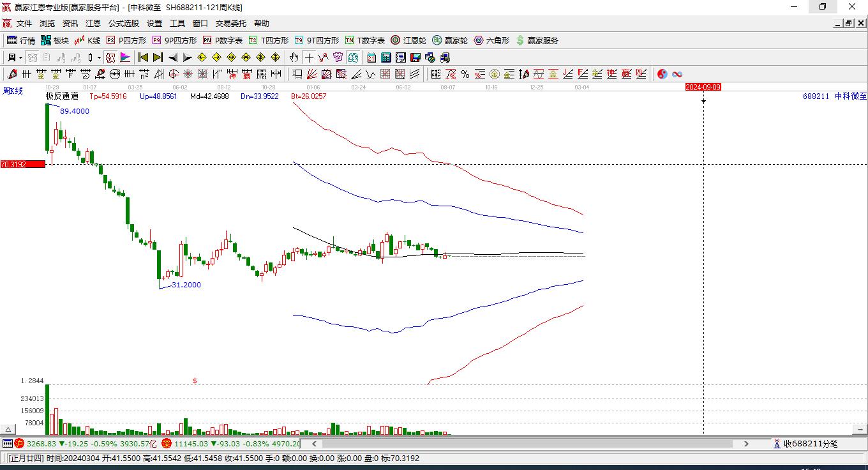This screenshot has height=470, width=868.
Task: Click the colored flag chart icon
Action: click(x=124, y=57)
